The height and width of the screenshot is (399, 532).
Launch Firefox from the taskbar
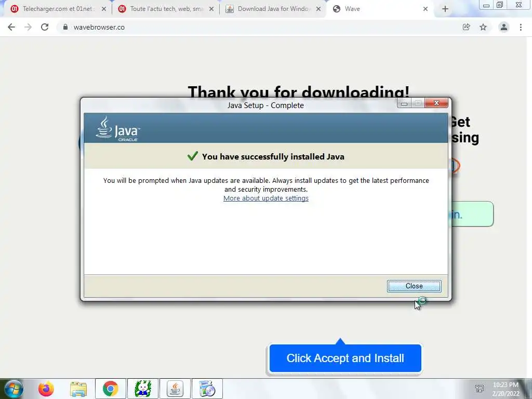[x=46, y=389]
